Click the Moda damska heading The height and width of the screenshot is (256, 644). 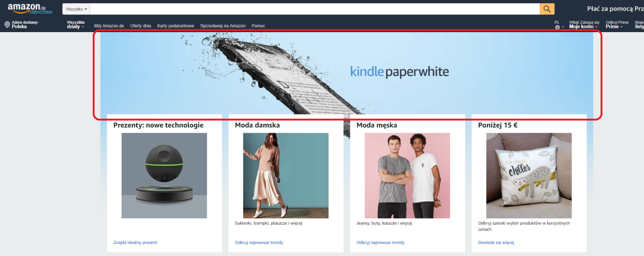point(257,125)
